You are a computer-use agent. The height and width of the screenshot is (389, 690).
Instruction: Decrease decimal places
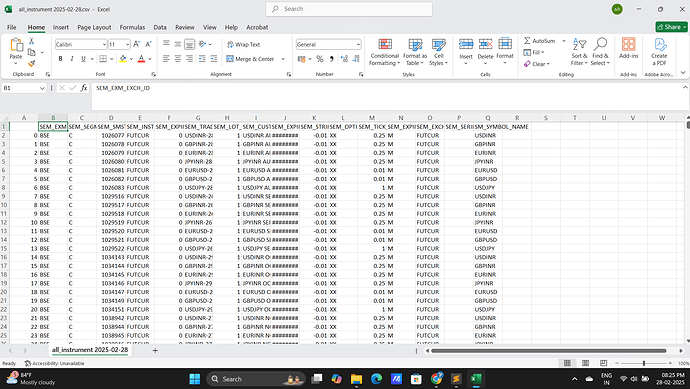(x=356, y=59)
